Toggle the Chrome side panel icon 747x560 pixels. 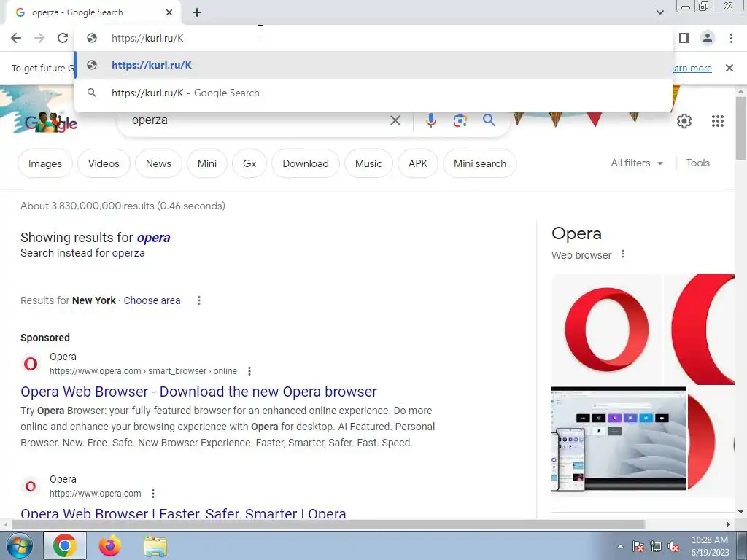(684, 38)
